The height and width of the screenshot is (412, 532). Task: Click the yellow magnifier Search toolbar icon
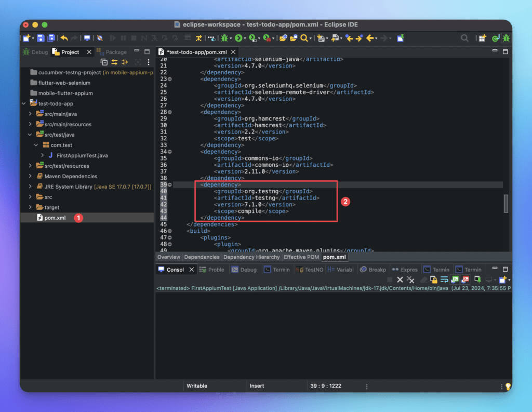(304, 38)
